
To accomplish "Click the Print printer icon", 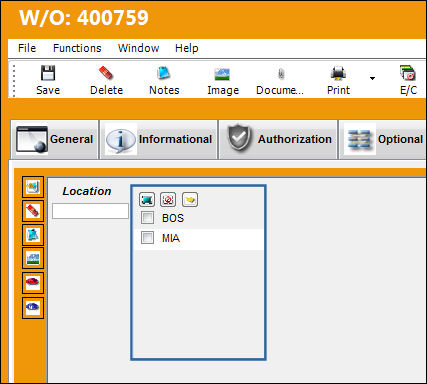I will point(338,73).
